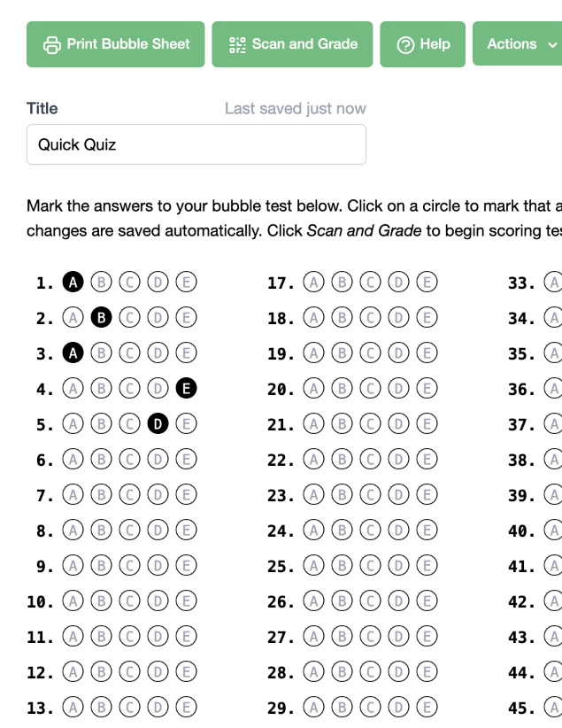Expand the Actions dropdown chevron
This screenshot has height=728, width=562.
click(553, 44)
